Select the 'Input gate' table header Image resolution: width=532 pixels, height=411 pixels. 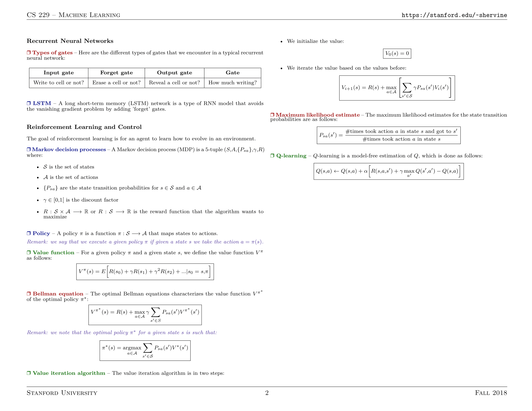coord(59,73)
